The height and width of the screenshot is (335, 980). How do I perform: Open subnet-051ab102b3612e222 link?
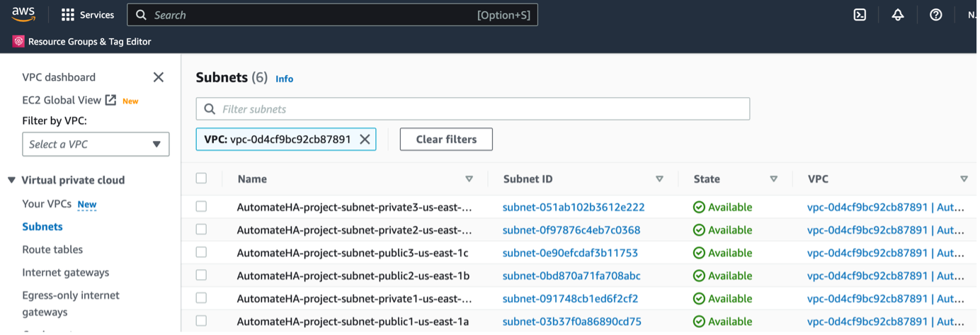coord(573,208)
